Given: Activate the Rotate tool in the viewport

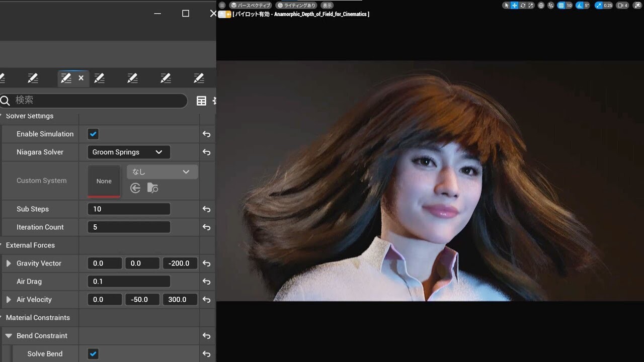Looking at the screenshot, I should 523,5.
